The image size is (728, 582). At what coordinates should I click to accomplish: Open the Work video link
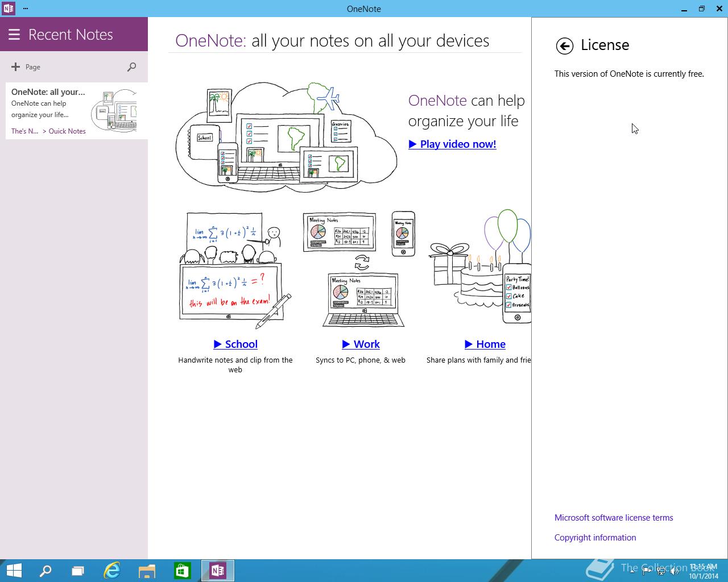tap(361, 344)
